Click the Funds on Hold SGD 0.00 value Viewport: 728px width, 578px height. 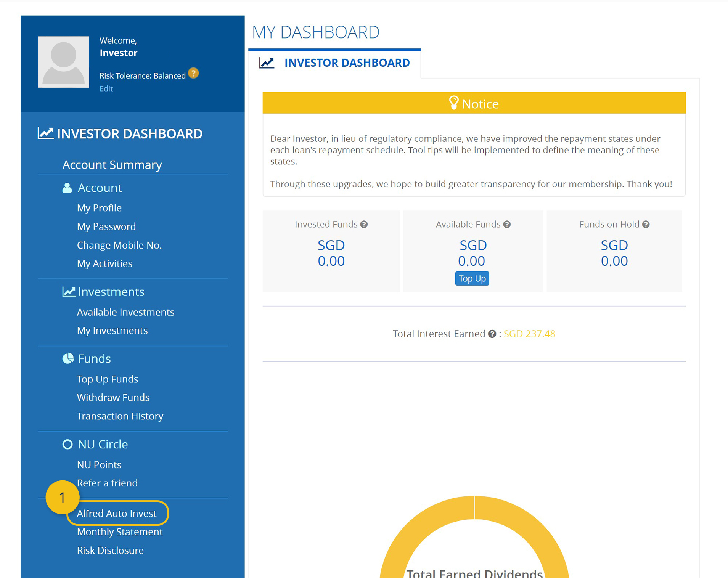614,253
